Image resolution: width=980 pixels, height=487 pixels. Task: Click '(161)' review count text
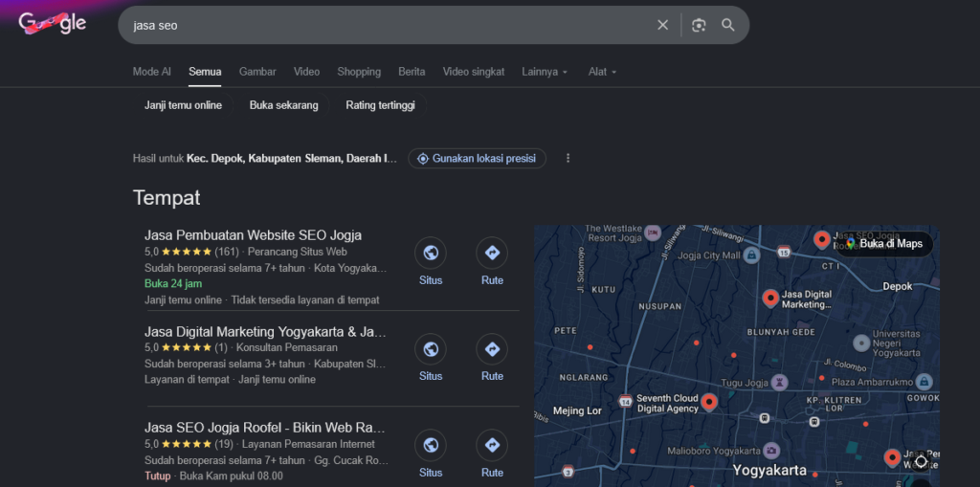227,252
